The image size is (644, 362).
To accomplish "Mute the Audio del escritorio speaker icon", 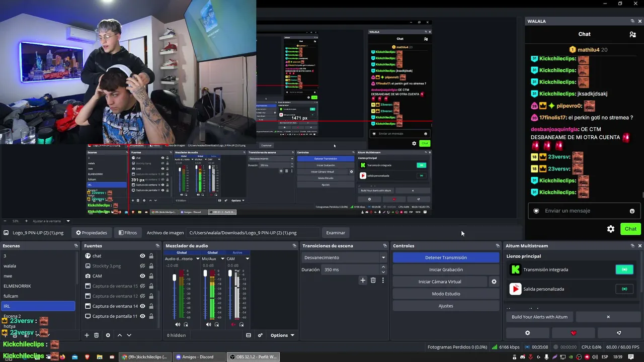I will click(x=177, y=325).
